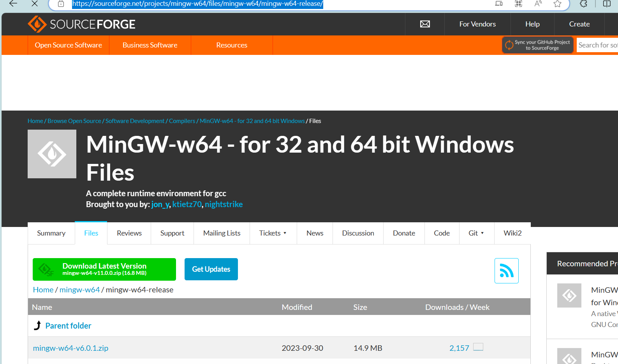
Task: Click MinGW-w64 - for 32 and 64 bit Windows breadcrumb
Action: [x=252, y=121]
